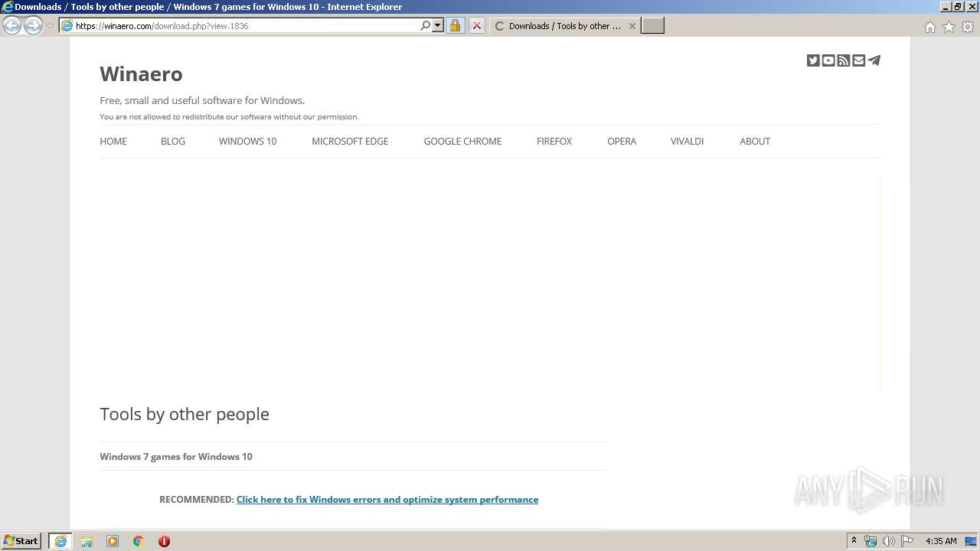Open Winaero's YouTube channel icon
980x551 pixels.
[x=828, y=60]
